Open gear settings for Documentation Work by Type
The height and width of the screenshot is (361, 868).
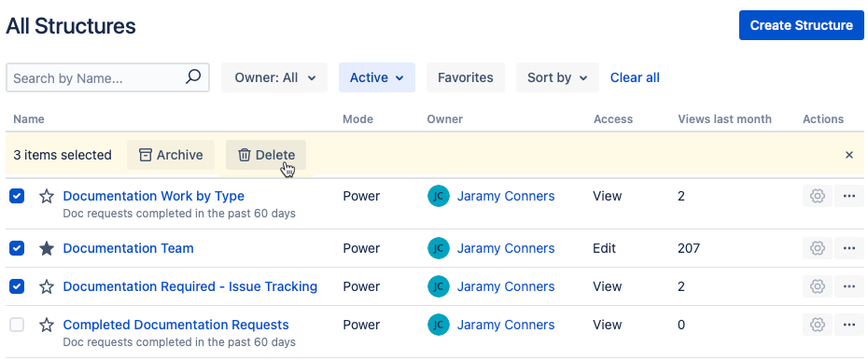point(818,196)
